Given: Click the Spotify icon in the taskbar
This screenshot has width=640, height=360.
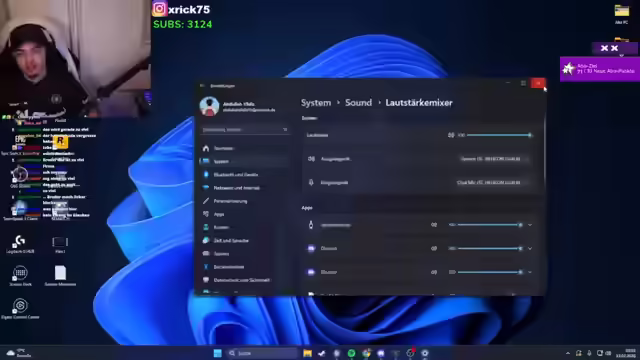Looking at the screenshot, I should [351, 353].
